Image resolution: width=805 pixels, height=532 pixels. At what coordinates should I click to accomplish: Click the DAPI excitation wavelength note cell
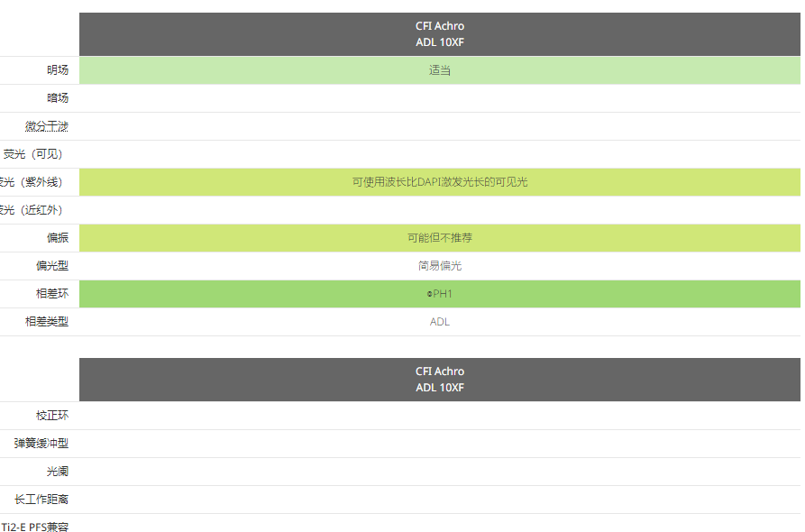click(x=439, y=182)
